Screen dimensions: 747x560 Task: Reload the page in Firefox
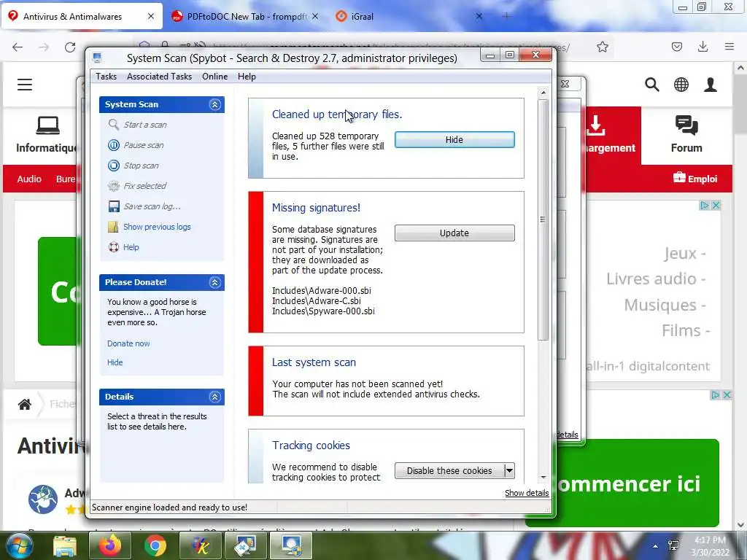[x=70, y=47]
